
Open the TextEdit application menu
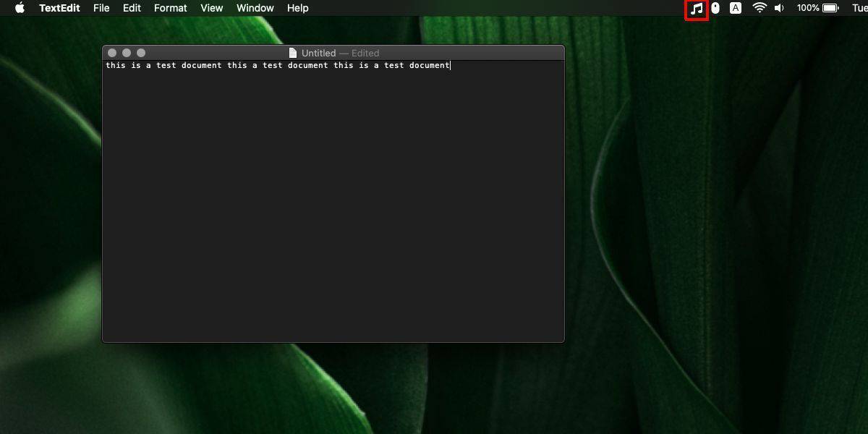click(x=59, y=8)
